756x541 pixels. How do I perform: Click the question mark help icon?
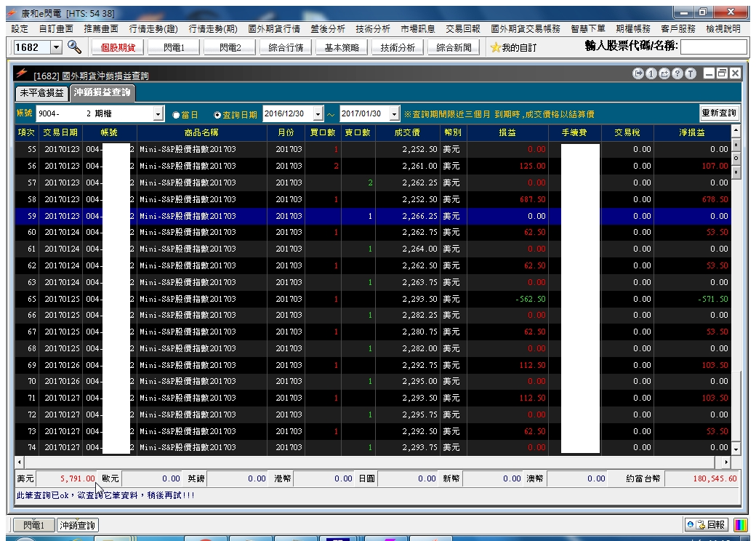tap(677, 73)
